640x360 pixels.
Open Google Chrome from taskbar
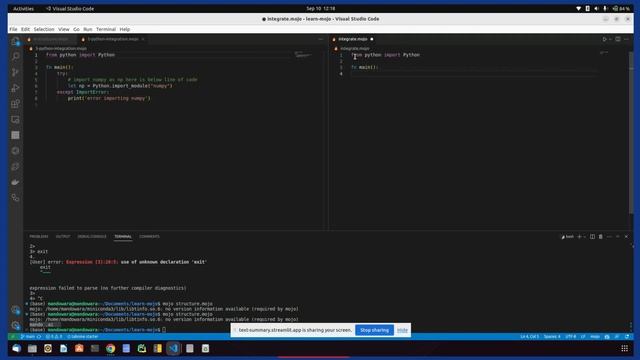[110, 348]
